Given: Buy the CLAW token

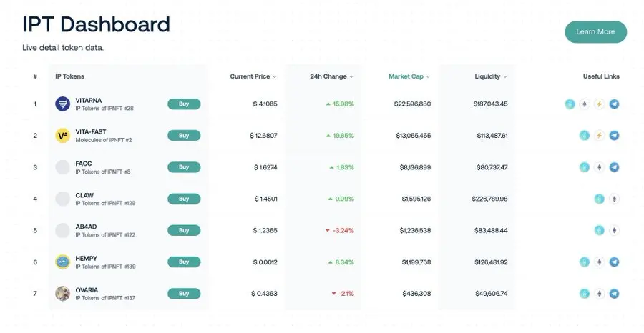Looking at the screenshot, I should point(184,199).
